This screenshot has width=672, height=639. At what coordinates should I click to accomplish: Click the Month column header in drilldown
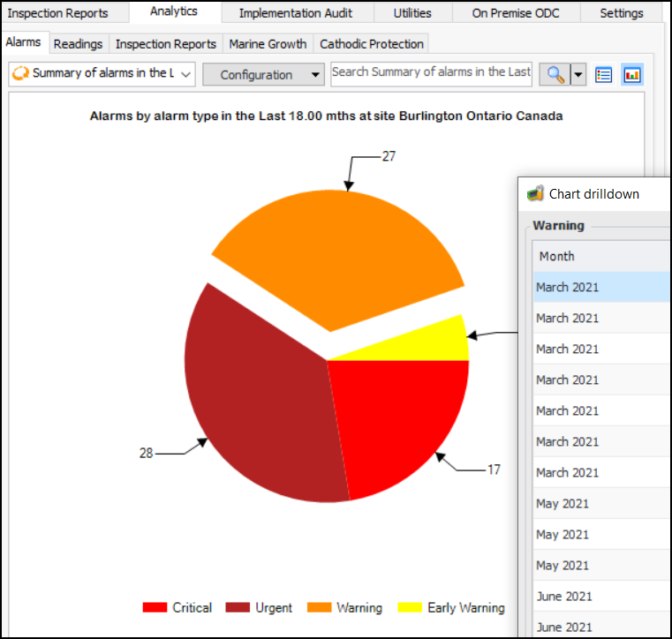[x=600, y=256]
